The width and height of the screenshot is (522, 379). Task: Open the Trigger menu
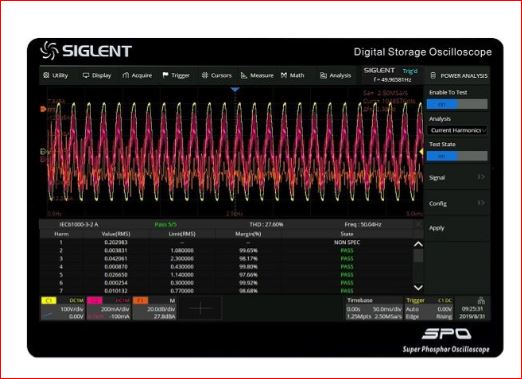tap(176, 75)
